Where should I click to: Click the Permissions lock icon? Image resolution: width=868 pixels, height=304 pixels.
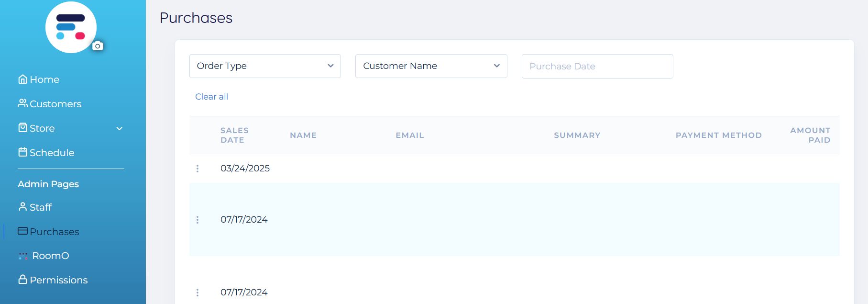(22, 280)
